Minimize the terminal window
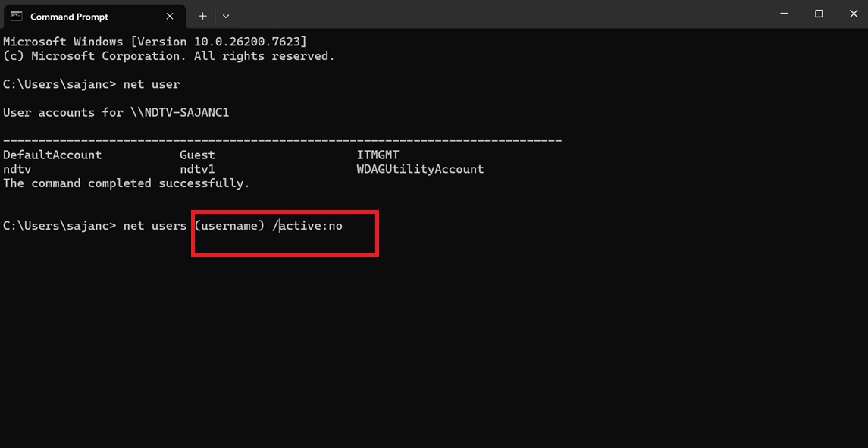Viewport: 868px width, 448px height. (x=785, y=14)
